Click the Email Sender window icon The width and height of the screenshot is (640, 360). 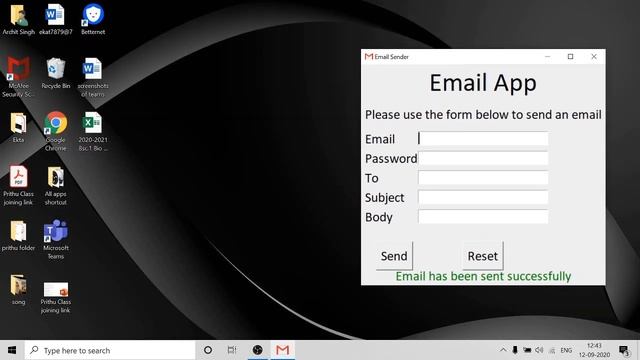click(x=369, y=57)
